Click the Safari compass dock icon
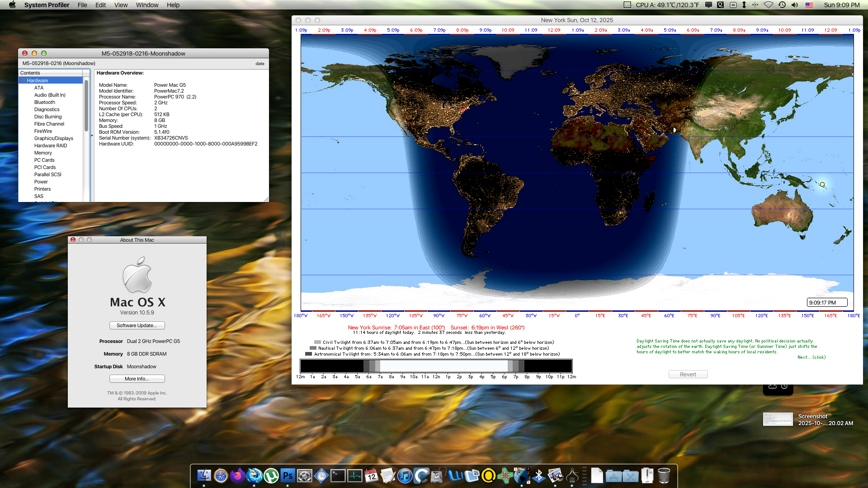The image size is (868, 488). pyautogui.click(x=221, y=476)
